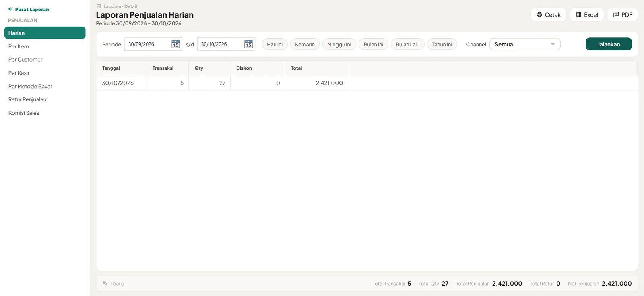Click the row count icon by 1 baris

pyautogui.click(x=105, y=283)
